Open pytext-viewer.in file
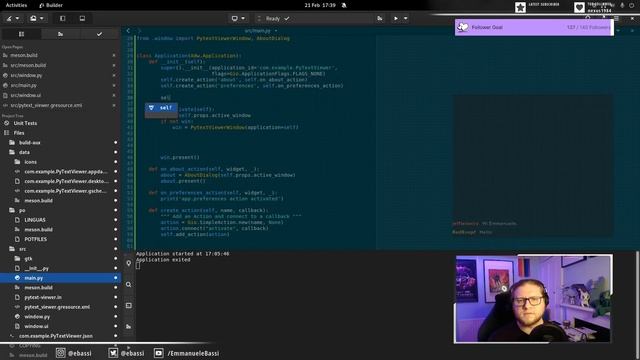 pyautogui.click(x=60, y=297)
